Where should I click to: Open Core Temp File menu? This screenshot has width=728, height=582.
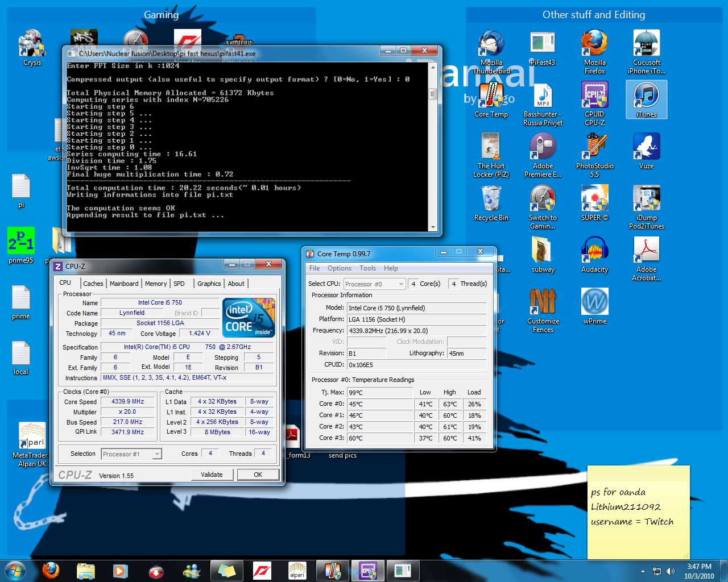(315, 268)
